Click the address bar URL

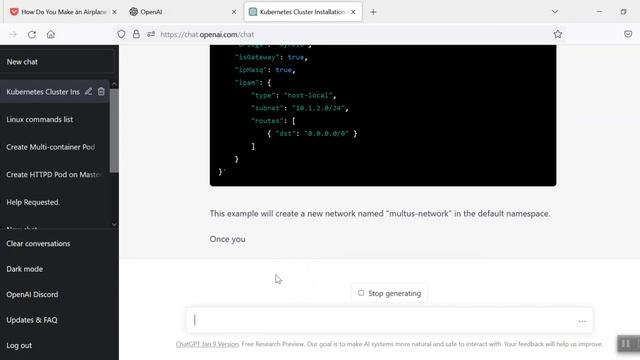(207, 35)
